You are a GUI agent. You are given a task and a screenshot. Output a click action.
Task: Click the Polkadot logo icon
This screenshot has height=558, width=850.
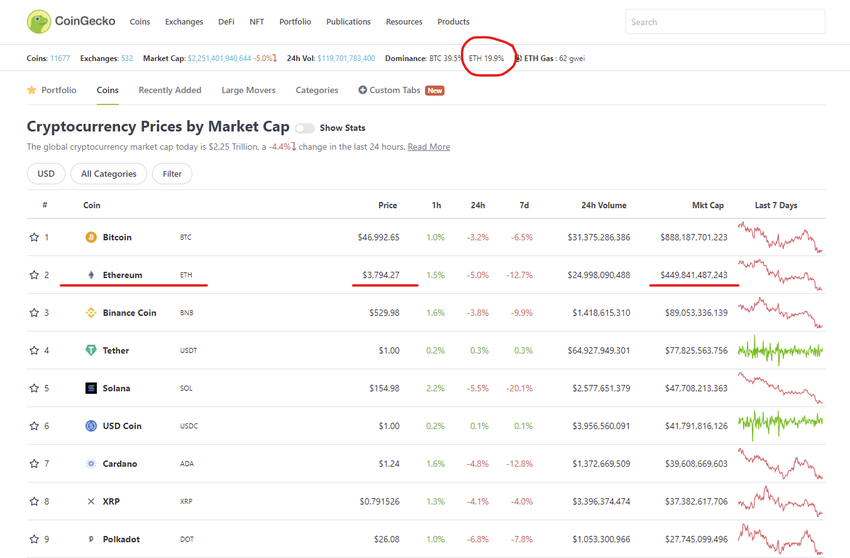91,539
